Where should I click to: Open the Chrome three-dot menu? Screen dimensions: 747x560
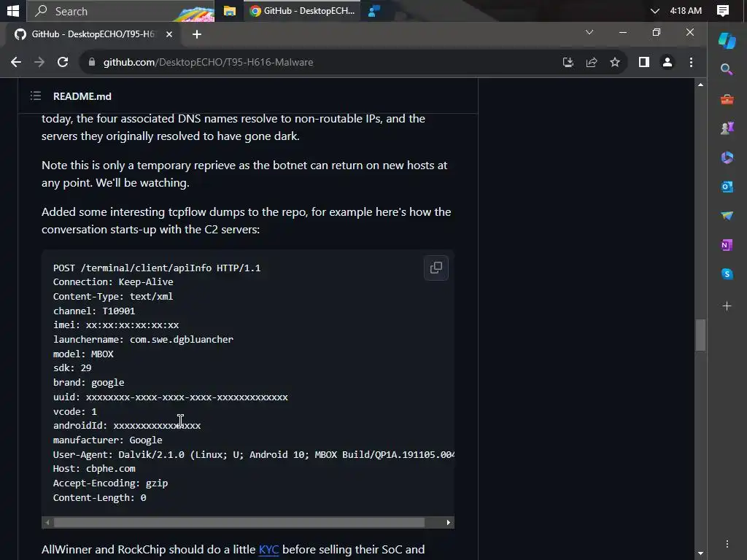pyautogui.click(x=692, y=62)
